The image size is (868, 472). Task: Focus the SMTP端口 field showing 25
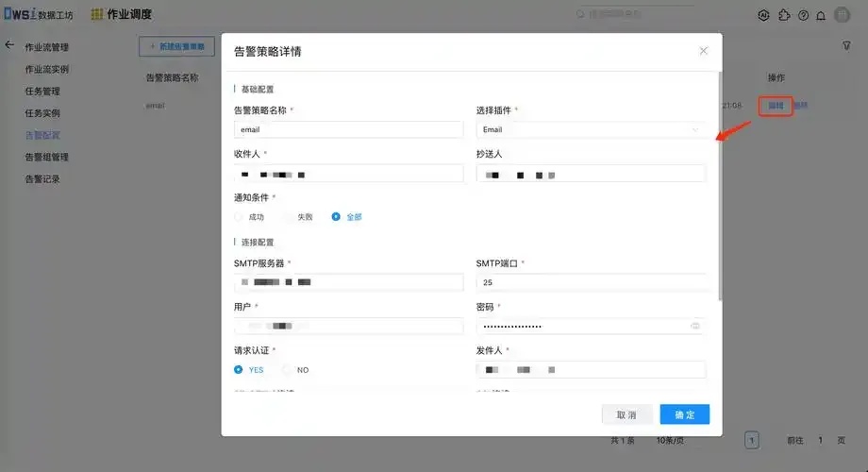pyautogui.click(x=591, y=282)
